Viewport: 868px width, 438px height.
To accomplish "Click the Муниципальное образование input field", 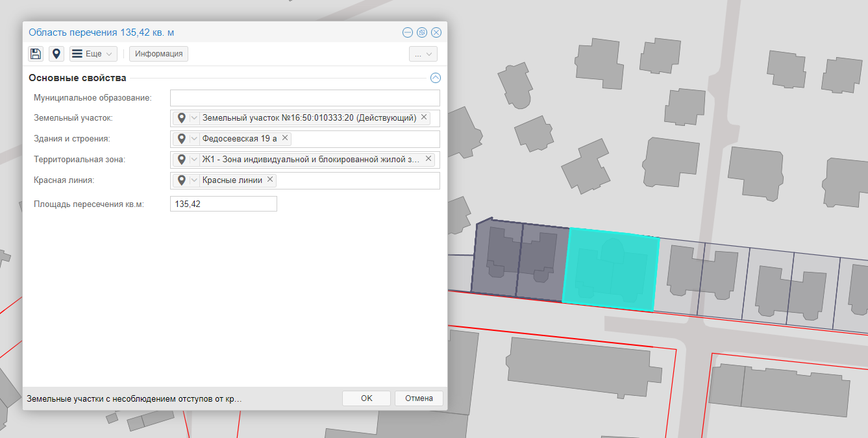I will [x=304, y=98].
